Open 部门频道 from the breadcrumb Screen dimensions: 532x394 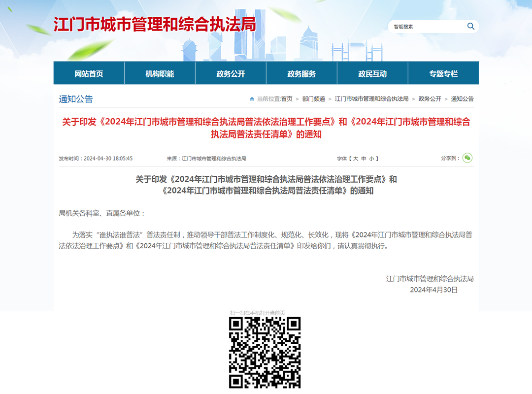click(314, 98)
